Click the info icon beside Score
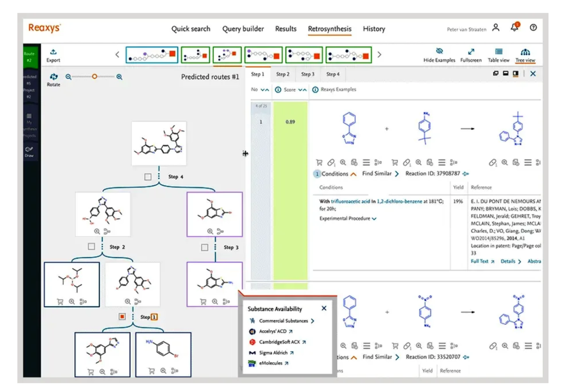 pyautogui.click(x=278, y=90)
